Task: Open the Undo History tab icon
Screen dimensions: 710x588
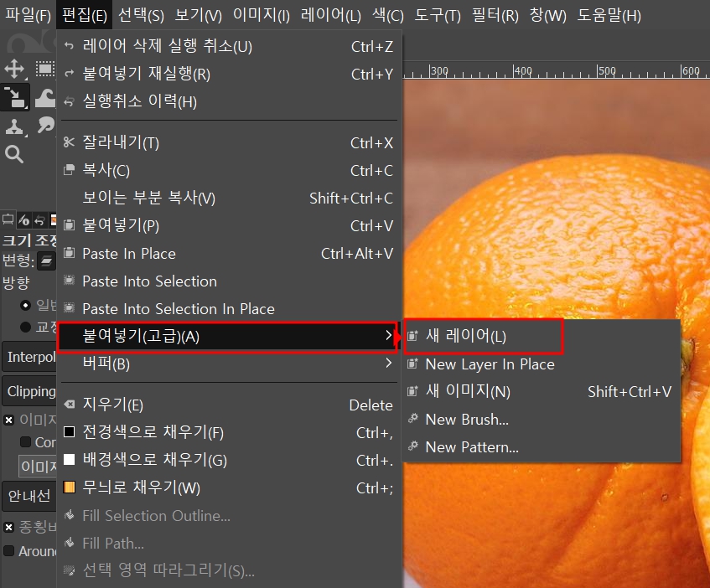Action: coord(39,220)
